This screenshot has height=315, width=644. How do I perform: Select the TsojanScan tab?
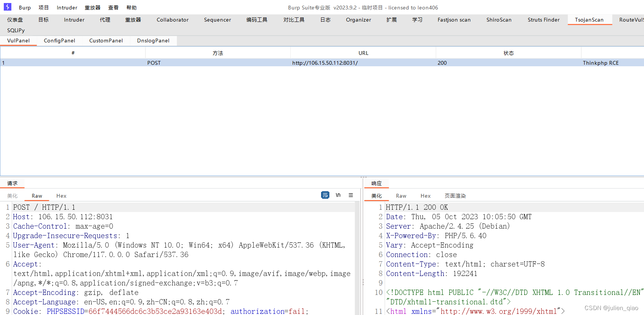(589, 20)
